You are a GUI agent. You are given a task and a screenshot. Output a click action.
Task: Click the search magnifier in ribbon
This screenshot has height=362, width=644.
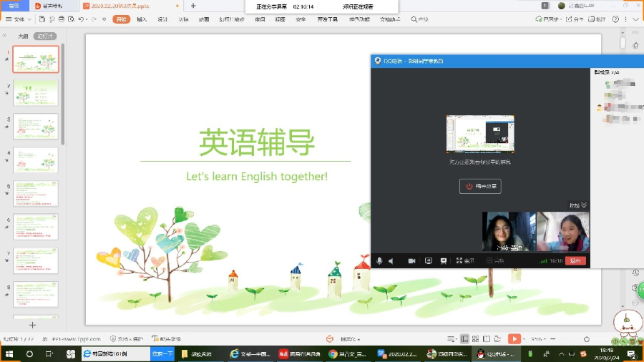(x=414, y=19)
